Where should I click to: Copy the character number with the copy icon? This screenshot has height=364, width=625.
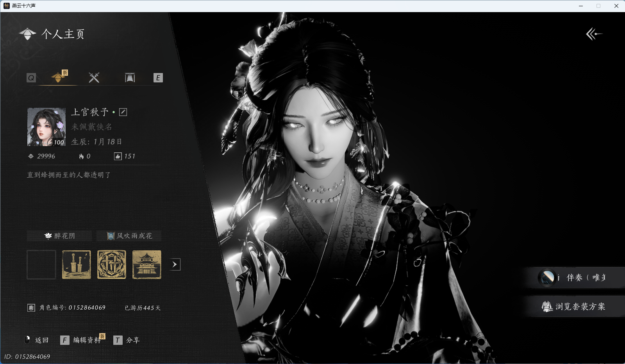click(x=31, y=308)
